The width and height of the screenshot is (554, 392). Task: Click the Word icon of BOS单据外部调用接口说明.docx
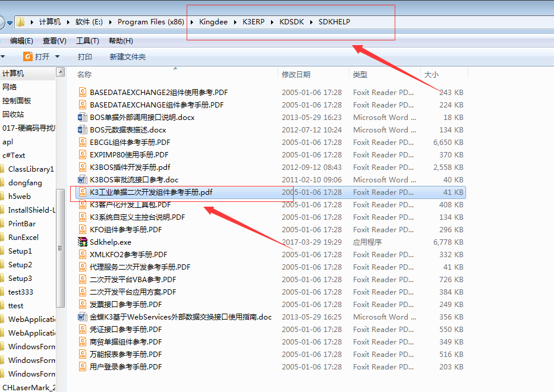[82, 117]
